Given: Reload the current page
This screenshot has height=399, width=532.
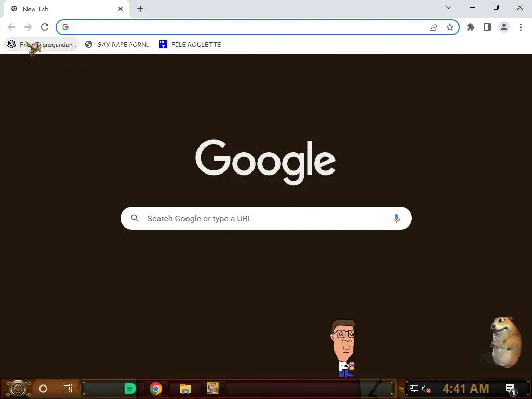Looking at the screenshot, I should pos(45,27).
